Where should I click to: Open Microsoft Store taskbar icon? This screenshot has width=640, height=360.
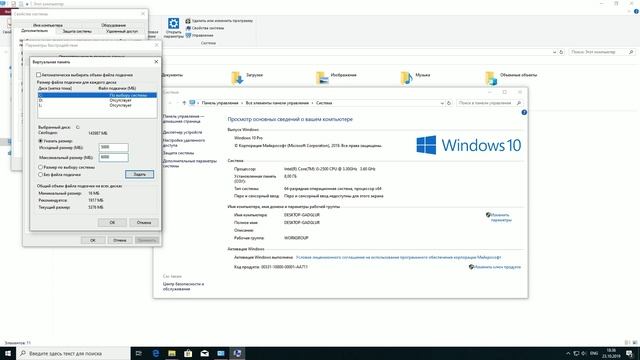(188, 353)
